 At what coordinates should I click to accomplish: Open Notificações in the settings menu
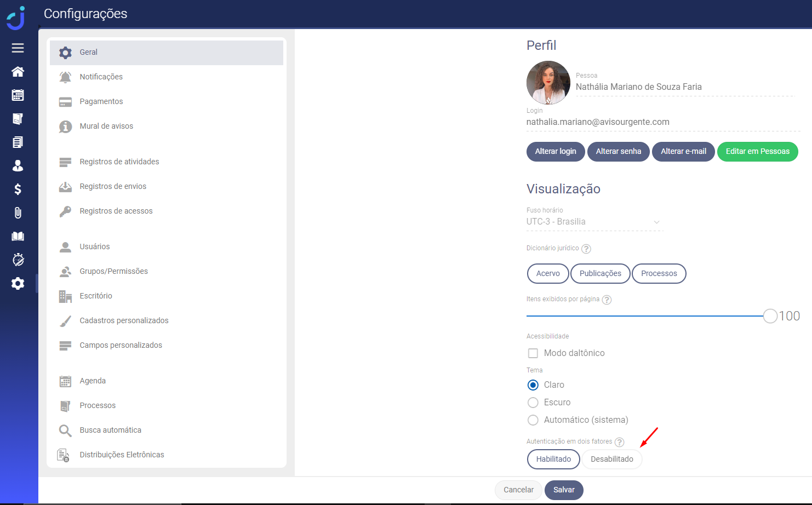click(x=101, y=77)
